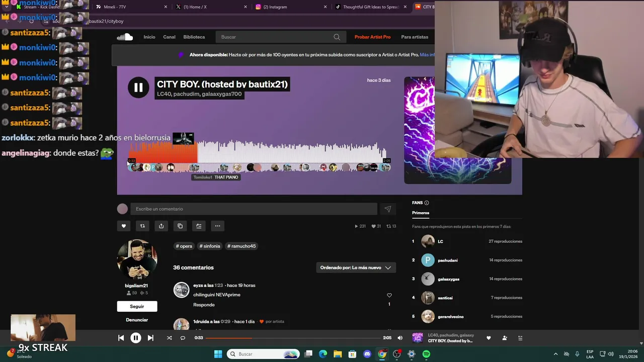Click the #ramucho45 tag
This screenshot has height=362, width=644.
pos(242,246)
